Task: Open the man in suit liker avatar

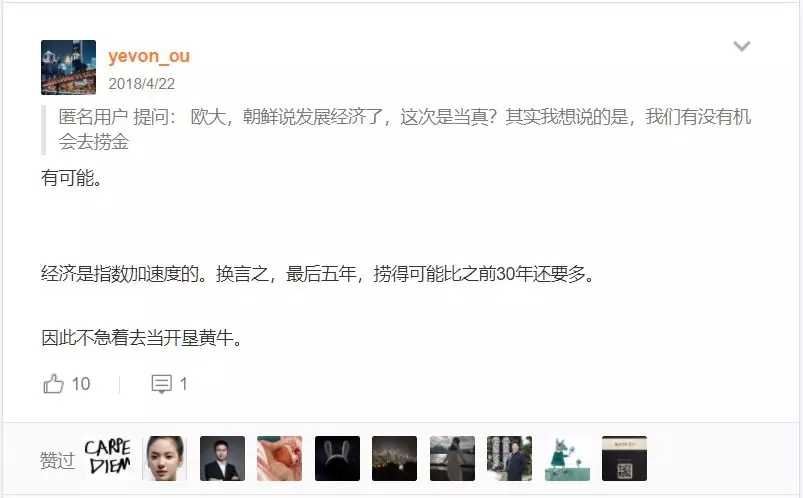Action: point(222,458)
